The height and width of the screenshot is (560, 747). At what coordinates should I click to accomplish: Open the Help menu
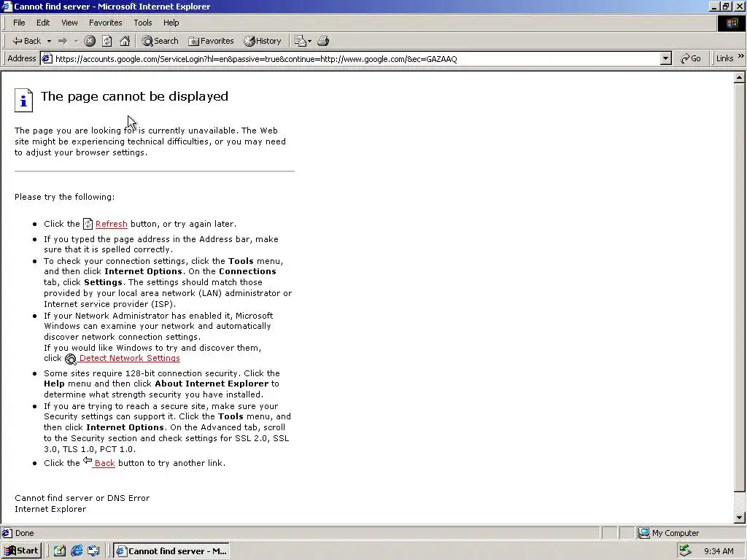pos(171,23)
